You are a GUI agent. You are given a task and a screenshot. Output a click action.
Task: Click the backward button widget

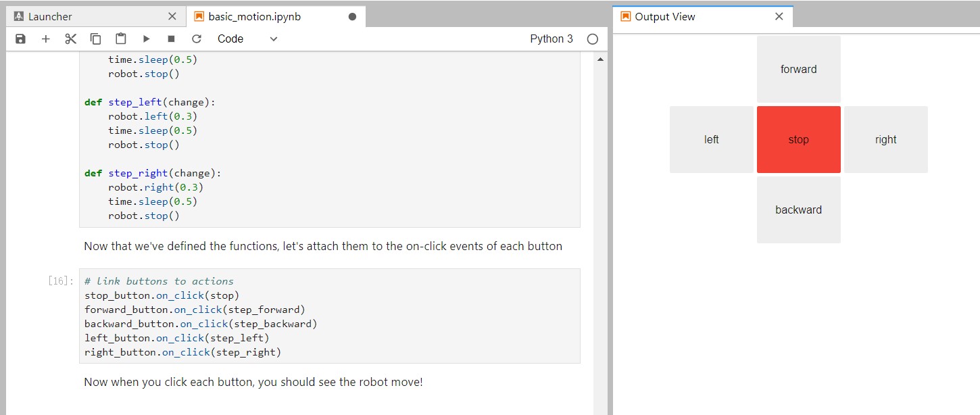pos(799,210)
